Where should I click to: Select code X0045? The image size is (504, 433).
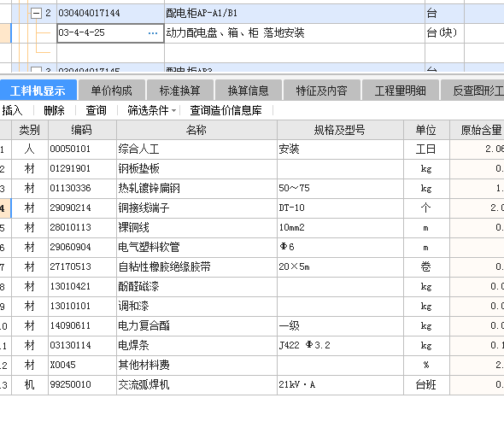[x=82, y=366]
